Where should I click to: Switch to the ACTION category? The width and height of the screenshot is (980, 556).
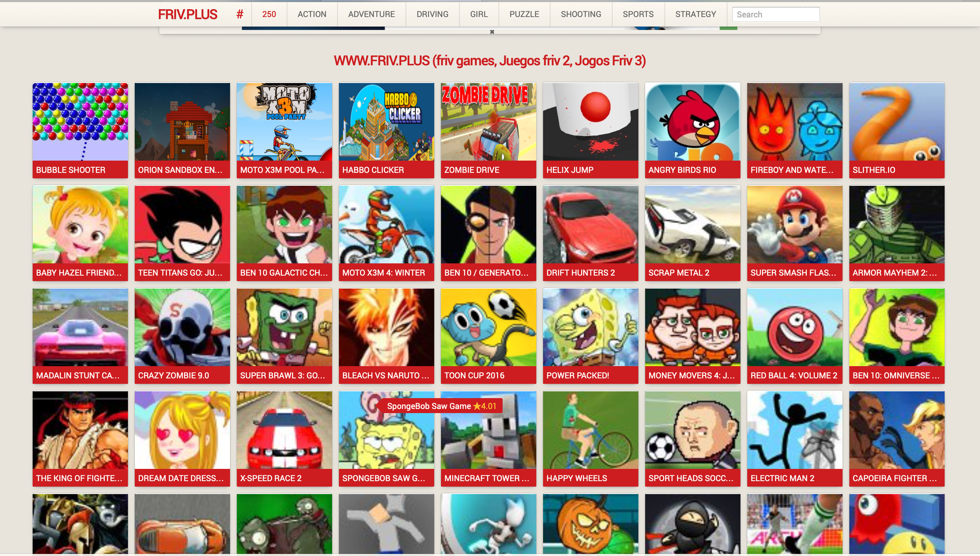coord(312,15)
